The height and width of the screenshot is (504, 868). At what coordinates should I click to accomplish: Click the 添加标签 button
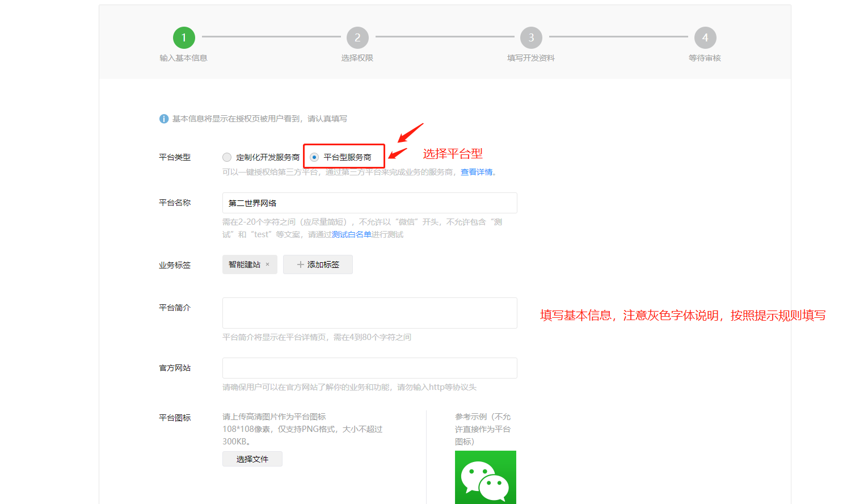point(318,264)
